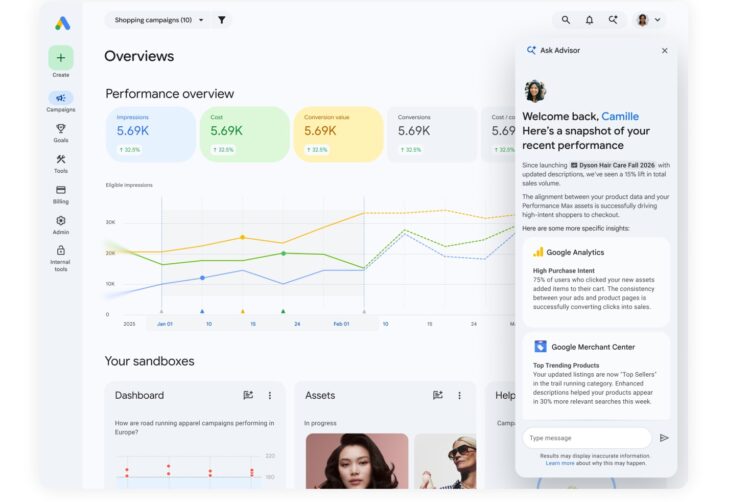750x502 pixels.
Task: Click the Dashboard card chart sparkle icon
Action: [x=248, y=395]
